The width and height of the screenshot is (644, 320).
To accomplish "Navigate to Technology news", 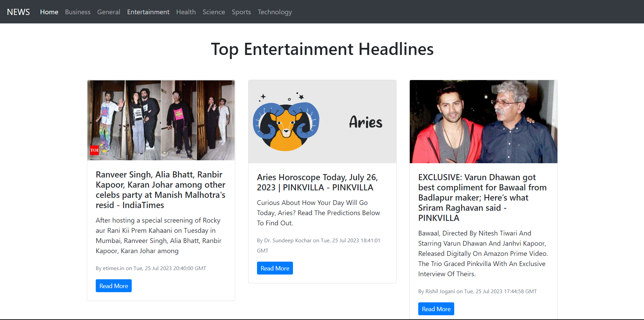I will coord(275,12).
